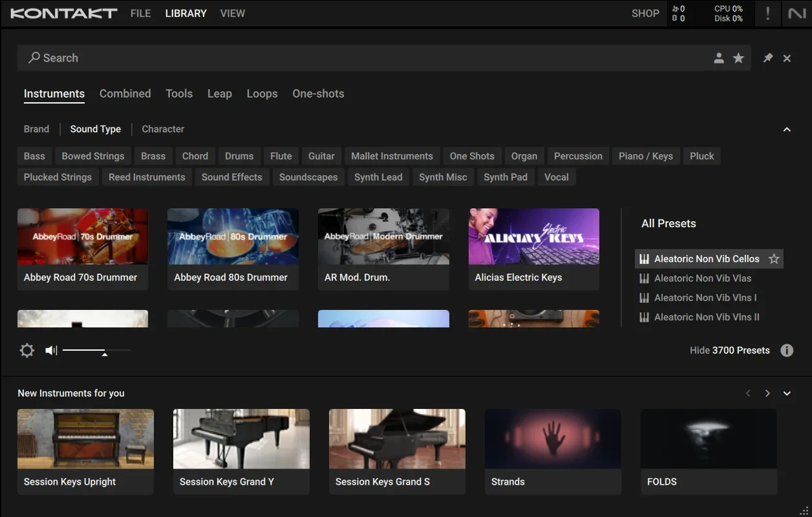Switch to the Instruments tab
The width and height of the screenshot is (812, 517).
point(54,94)
